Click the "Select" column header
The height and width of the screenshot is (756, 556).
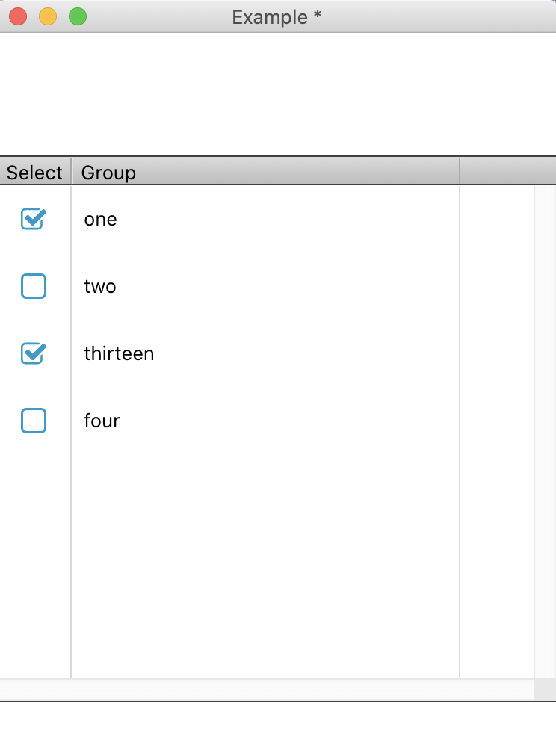[34, 173]
